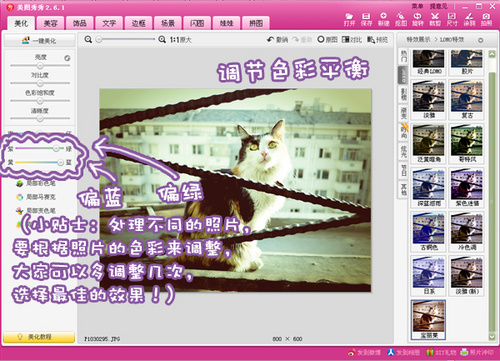Open the 菜单 menu

[417, 6]
